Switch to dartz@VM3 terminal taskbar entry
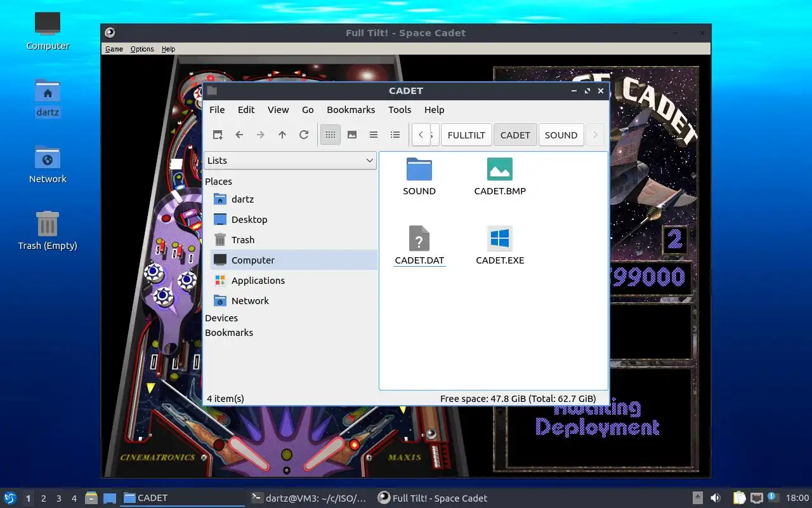The width and height of the screenshot is (812, 508). tap(309, 498)
